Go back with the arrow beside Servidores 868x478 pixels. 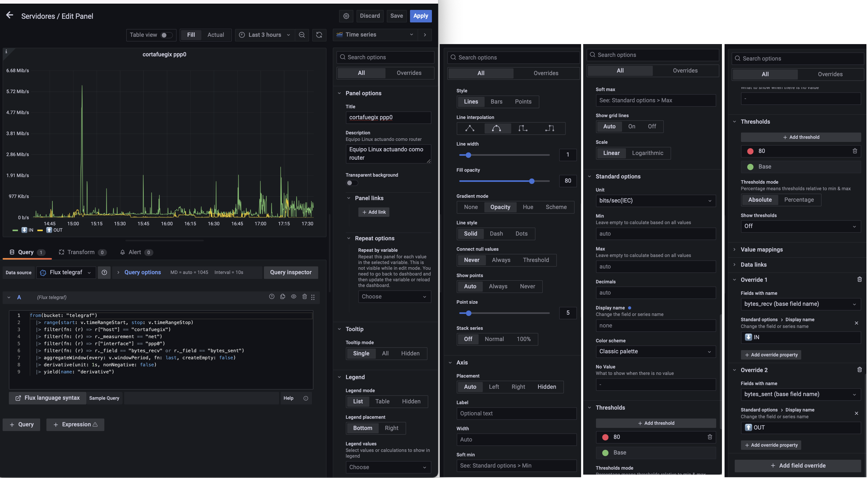9,15
